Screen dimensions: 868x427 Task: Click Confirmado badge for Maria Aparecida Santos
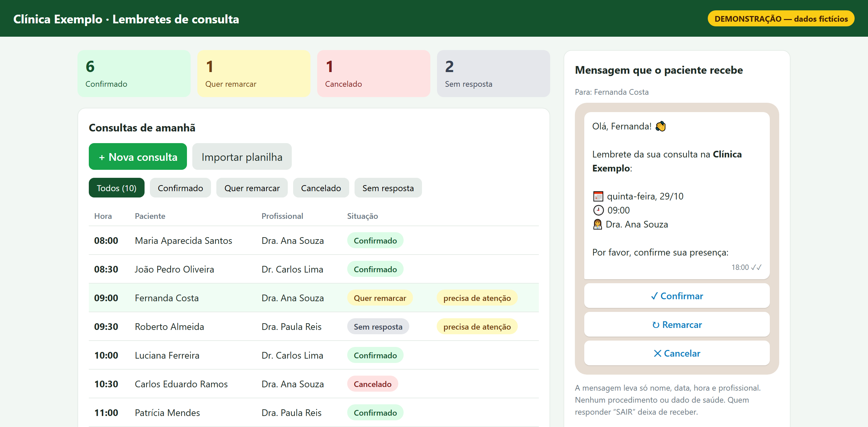375,241
